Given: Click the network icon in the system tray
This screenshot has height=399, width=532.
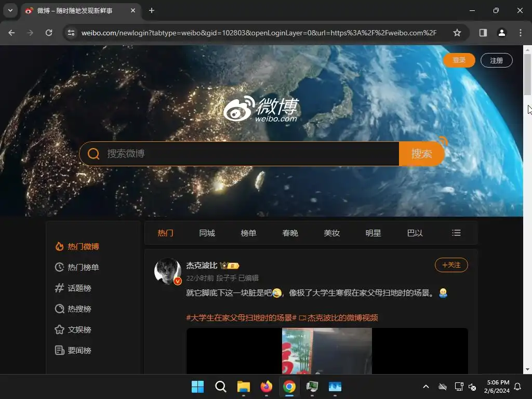Looking at the screenshot, I should (x=459, y=387).
